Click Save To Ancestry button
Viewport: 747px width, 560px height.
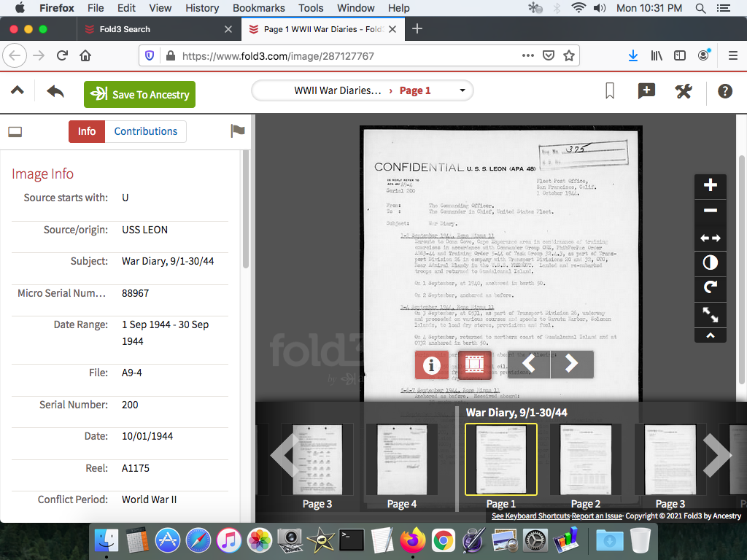(x=139, y=94)
